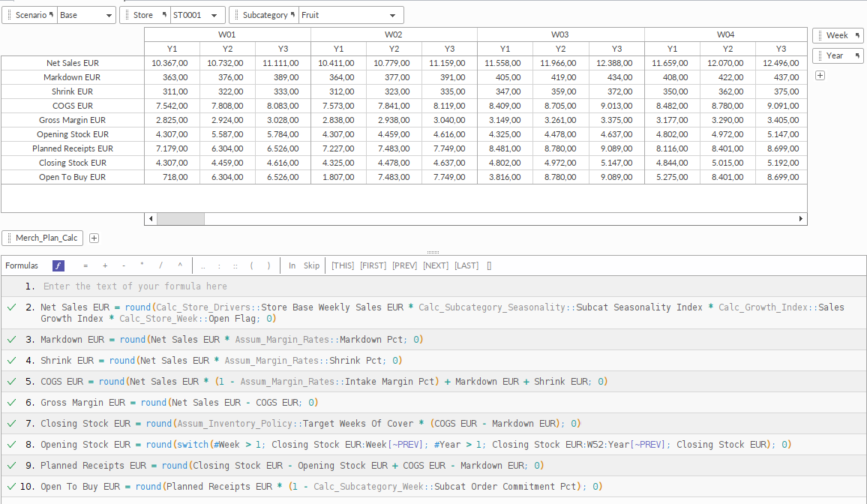Screen dimensions: 867x504
Task: Select formula 6 Gross Margin EUR
Action: click(433, 403)
